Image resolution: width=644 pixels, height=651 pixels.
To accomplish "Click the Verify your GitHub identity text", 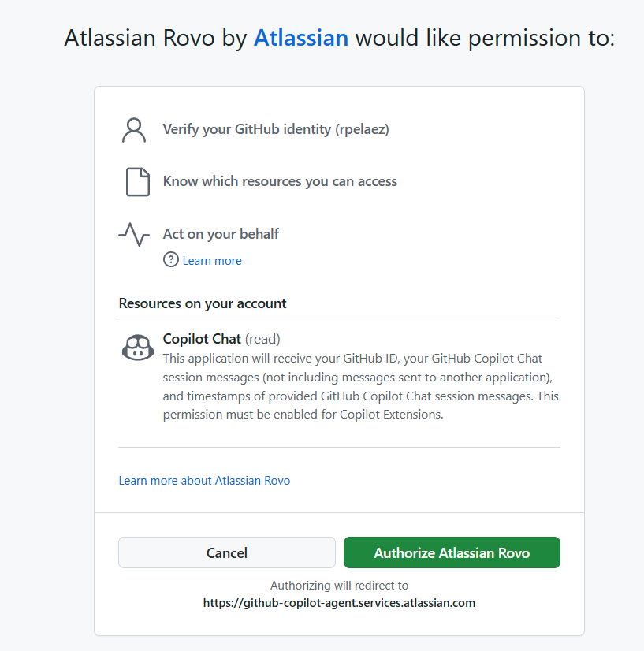I will [x=276, y=129].
